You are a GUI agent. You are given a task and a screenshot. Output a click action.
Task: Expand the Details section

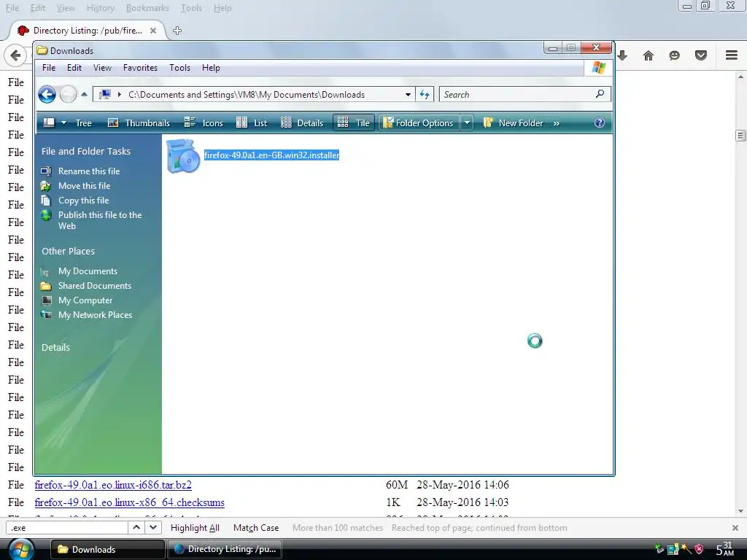[x=55, y=347]
